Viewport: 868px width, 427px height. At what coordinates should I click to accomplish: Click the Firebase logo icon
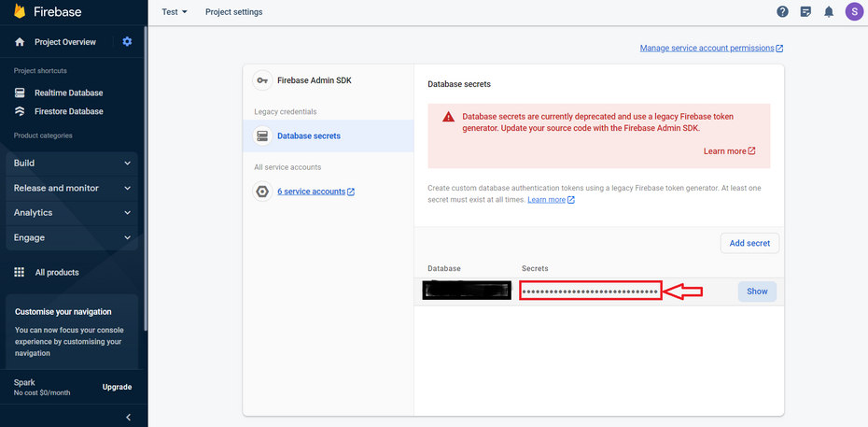point(20,12)
